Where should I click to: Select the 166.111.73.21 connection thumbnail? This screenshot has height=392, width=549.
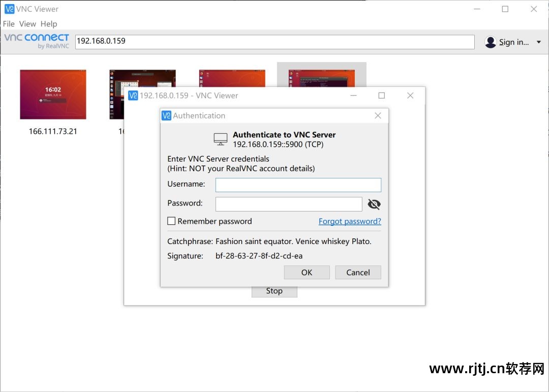53,94
